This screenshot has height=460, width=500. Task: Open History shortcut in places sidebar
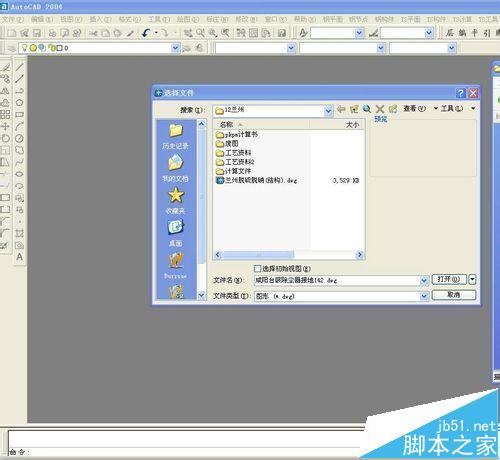[x=176, y=136]
